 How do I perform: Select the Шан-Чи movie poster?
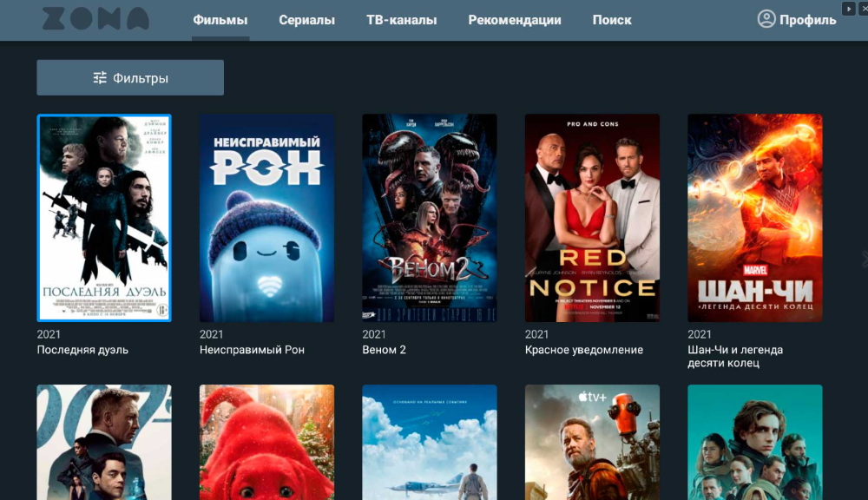755,218
